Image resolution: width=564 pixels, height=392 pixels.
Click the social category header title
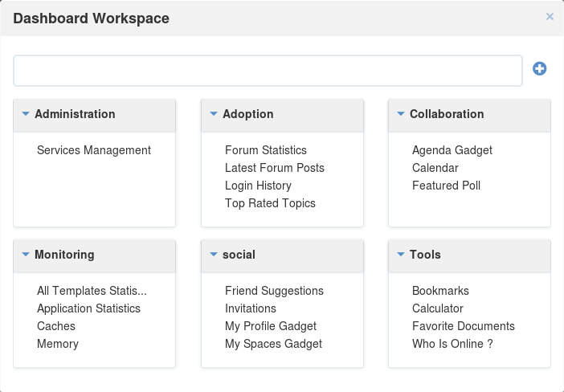(x=239, y=255)
